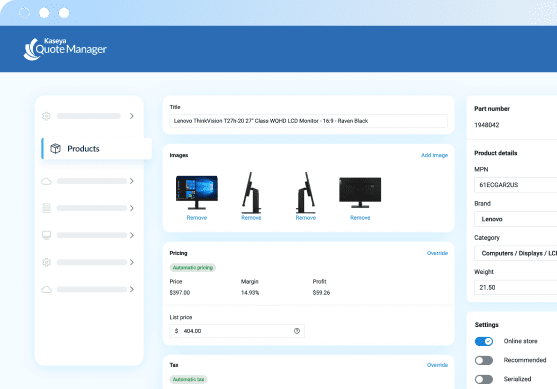Click the gear icon atop the sidebar
The height and width of the screenshot is (389, 557).
tap(46, 116)
